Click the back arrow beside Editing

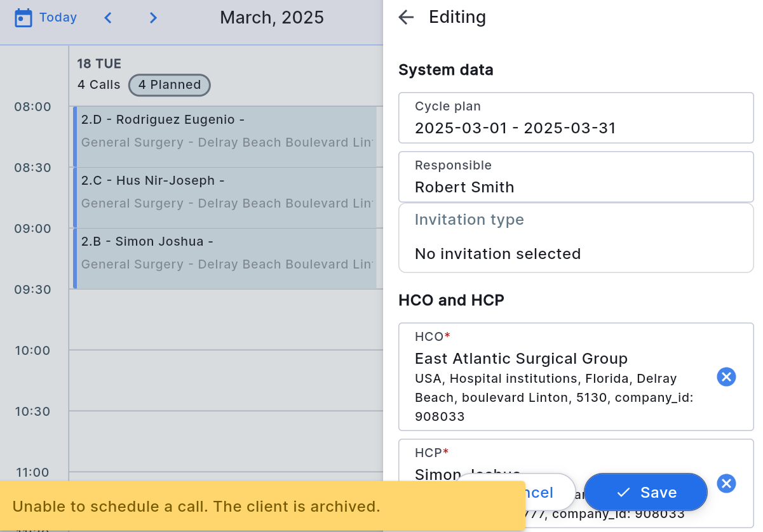click(406, 17)
